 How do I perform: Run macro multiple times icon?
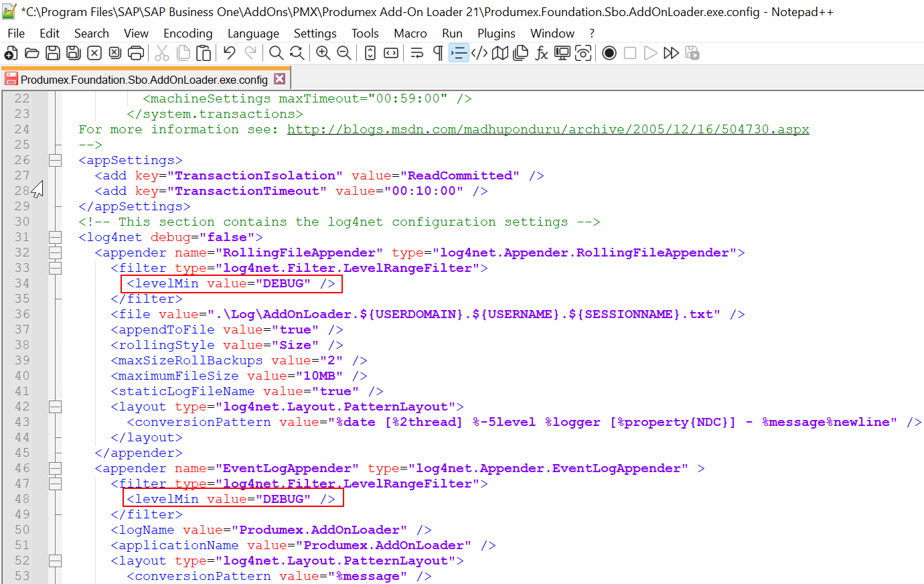tap(672, 53)
